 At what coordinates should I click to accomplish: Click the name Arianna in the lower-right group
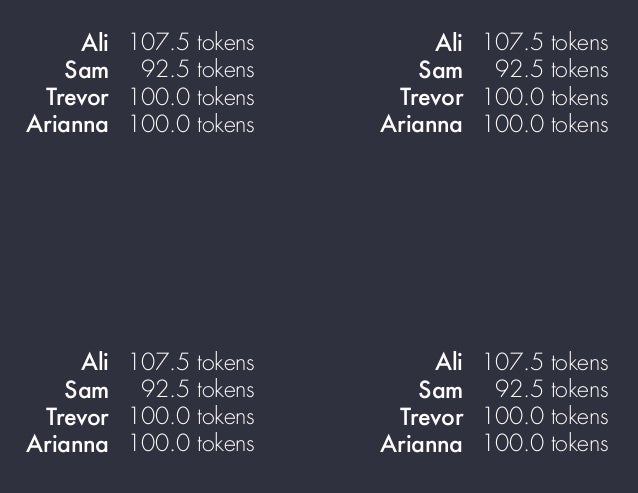[422, 444]
